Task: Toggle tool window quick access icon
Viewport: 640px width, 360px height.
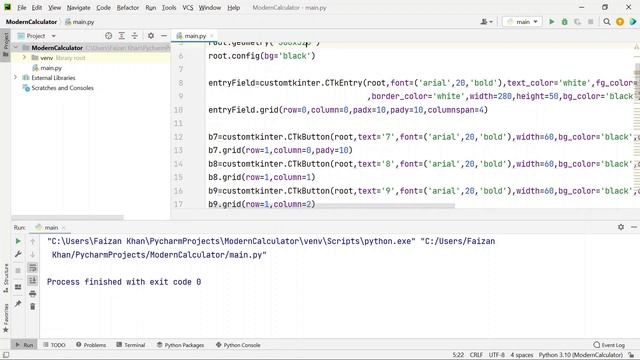Action: click(x=6, y=355)
